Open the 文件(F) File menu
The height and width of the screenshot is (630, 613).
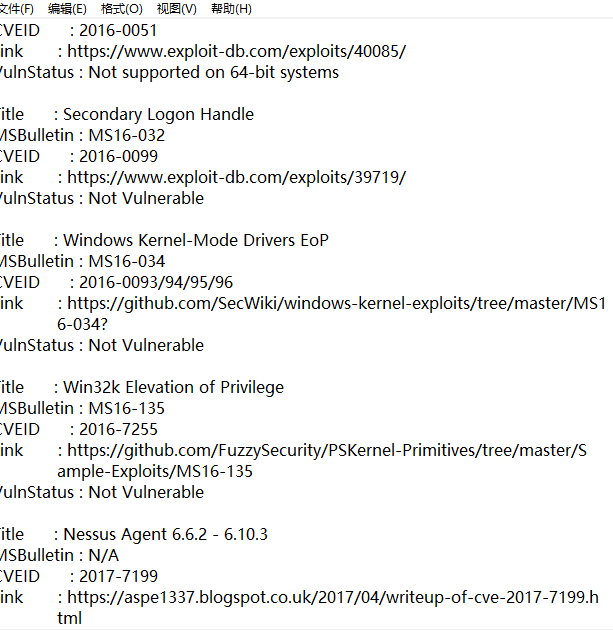pos(16,9)
